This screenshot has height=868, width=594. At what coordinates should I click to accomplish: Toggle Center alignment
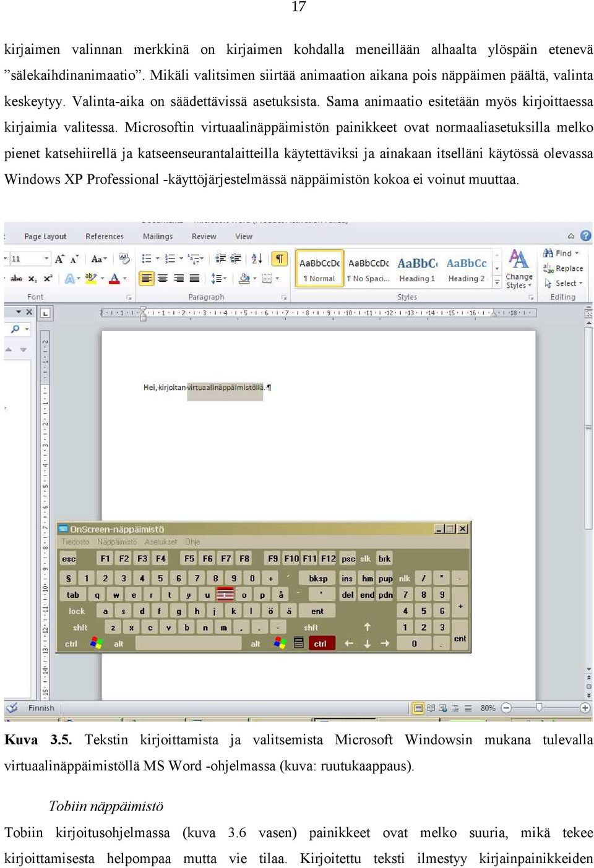162,279
